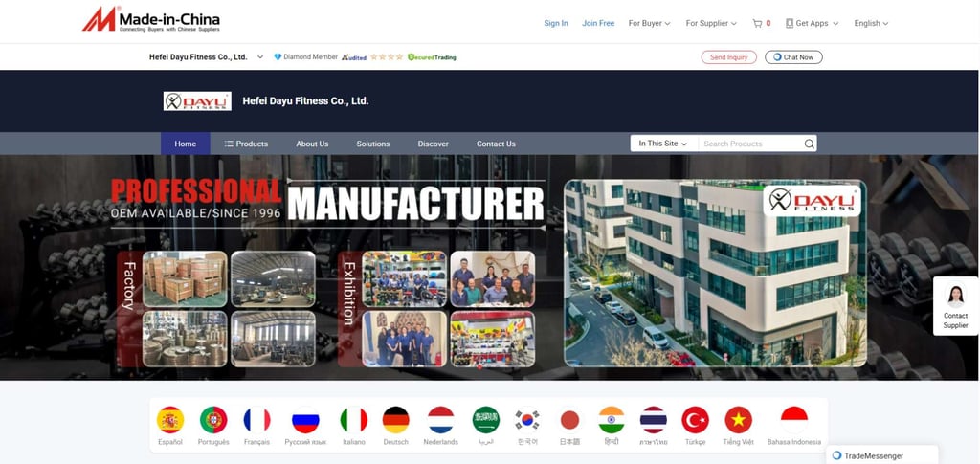Click the search magnifier icon

pos(809,144)
